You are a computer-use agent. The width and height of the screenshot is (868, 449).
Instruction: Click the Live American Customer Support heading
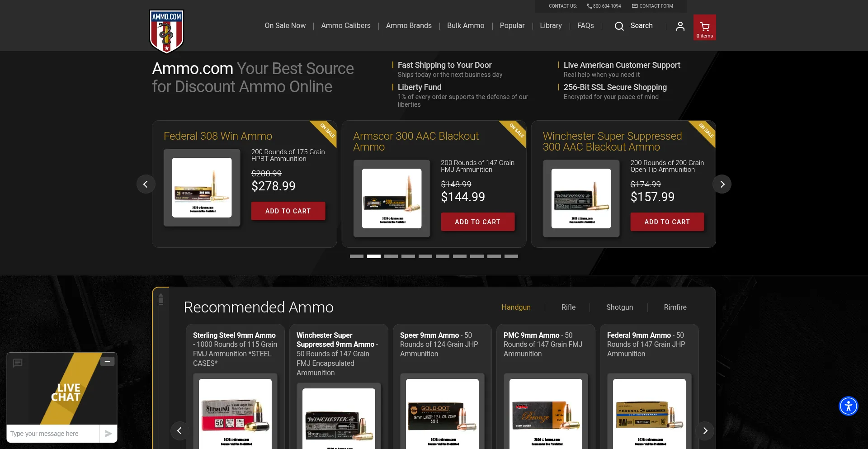tap(622, 65)
